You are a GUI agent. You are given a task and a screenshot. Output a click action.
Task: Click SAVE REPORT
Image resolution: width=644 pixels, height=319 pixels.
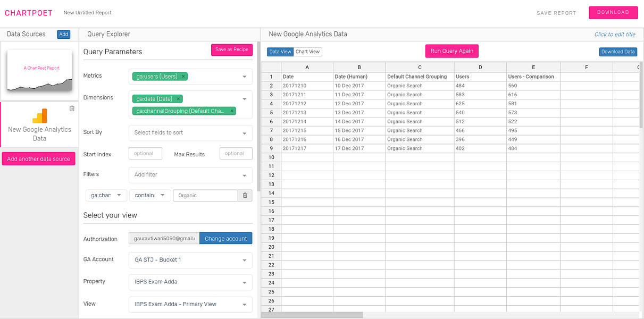point(556,13)
